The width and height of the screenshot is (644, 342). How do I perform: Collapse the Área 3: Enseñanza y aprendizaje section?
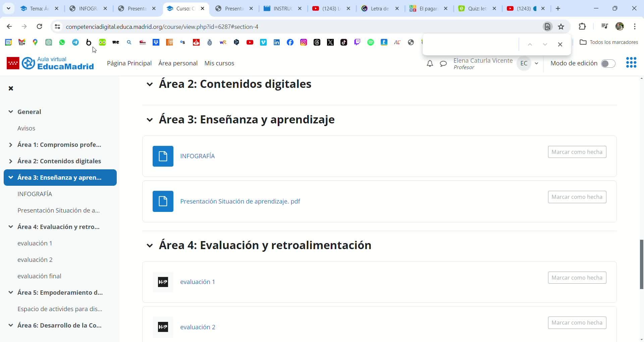coord(150,120)
